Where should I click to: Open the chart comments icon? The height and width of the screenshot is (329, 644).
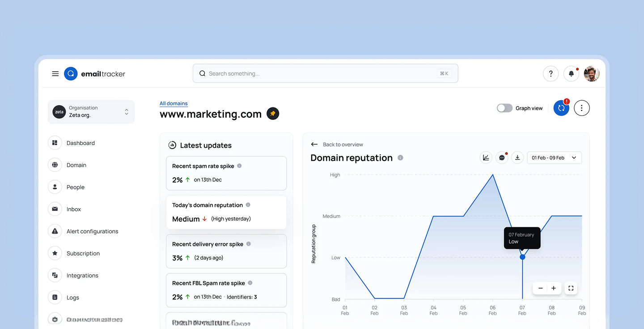click(x=502, y=158)
